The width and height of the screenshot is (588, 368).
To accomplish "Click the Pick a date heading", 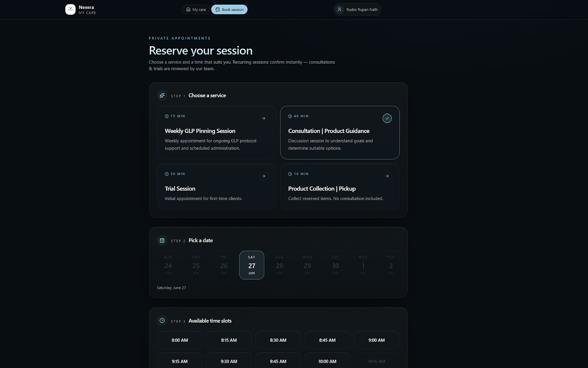I will pyautogui.click(x=201, y=240).
